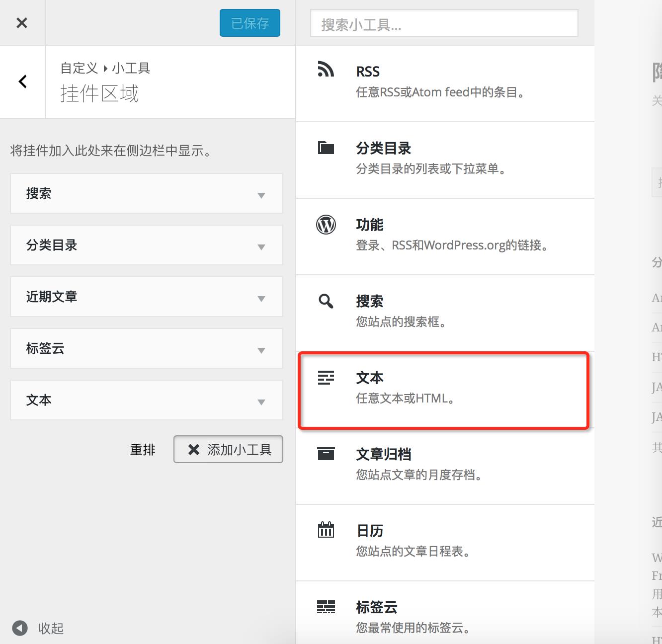Click description 登录、RSS和WordPress.org的链接

click(453, 245)
